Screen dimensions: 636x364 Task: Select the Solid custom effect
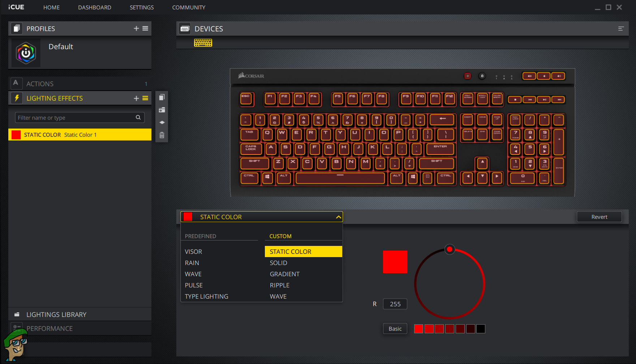279,263
